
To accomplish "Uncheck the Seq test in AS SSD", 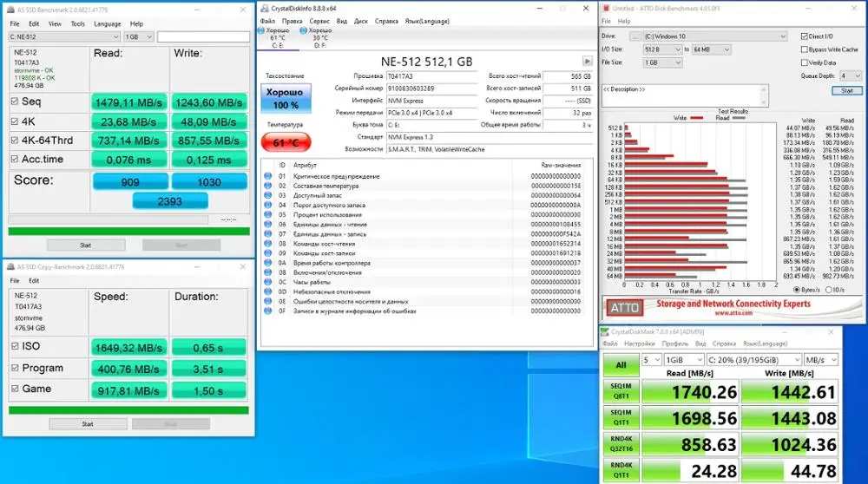I will [15, 101].
